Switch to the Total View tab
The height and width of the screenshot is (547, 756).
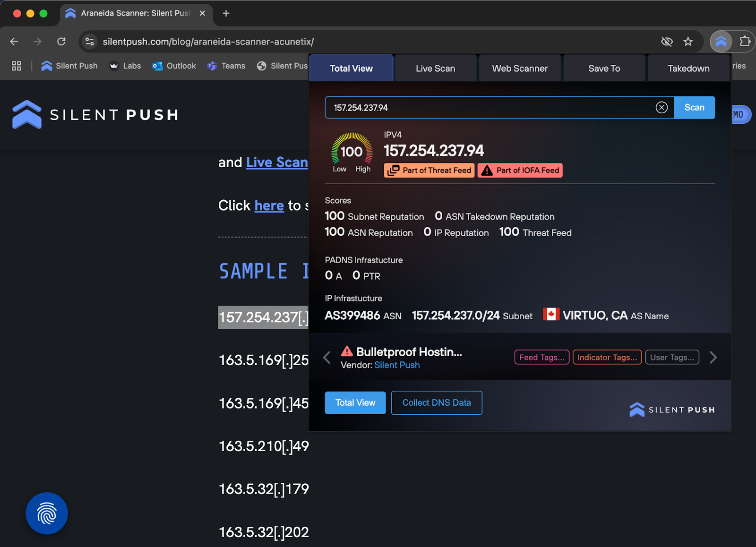[351, 68]
